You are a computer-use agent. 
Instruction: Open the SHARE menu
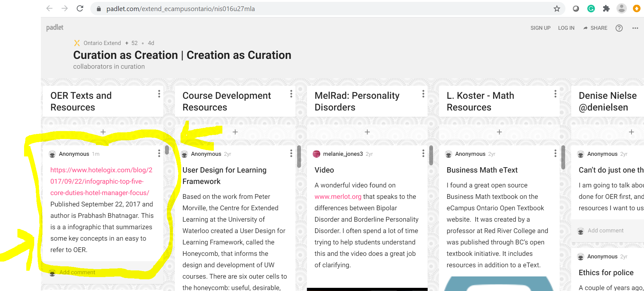(x=595, y=28)
